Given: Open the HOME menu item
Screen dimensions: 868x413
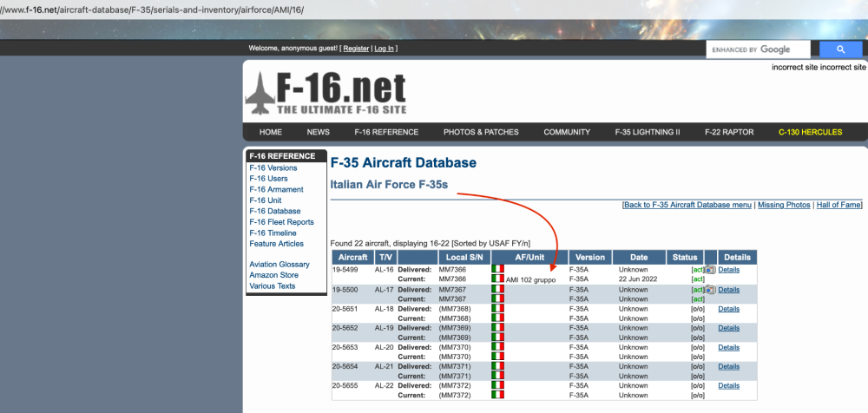Looking at the screenshot, I should coord(271,133).
